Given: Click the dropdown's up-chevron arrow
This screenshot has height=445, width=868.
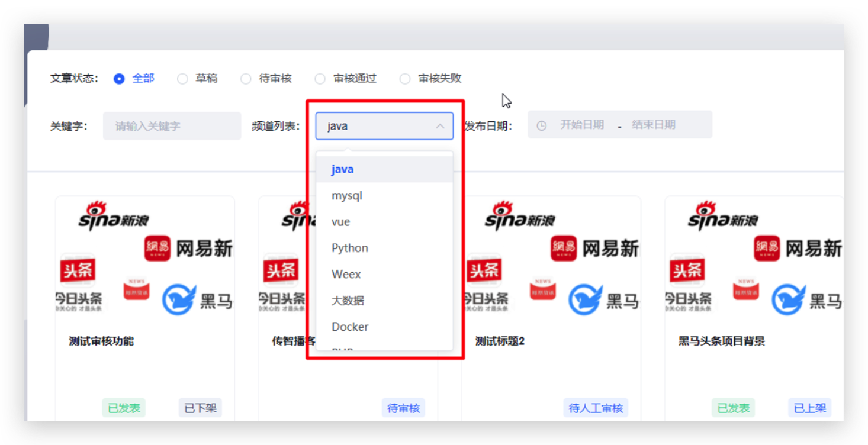Looking at the screenshot, I should click(440, 126).
